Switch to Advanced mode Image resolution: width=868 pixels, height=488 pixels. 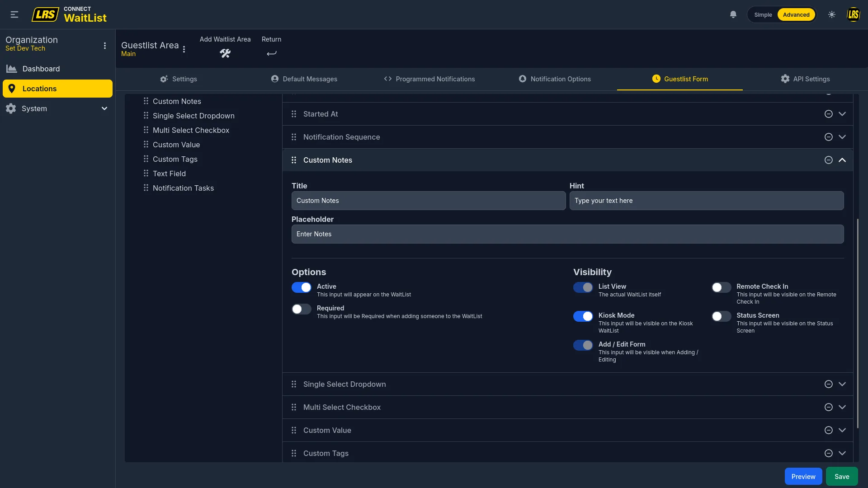pos(796,14)
